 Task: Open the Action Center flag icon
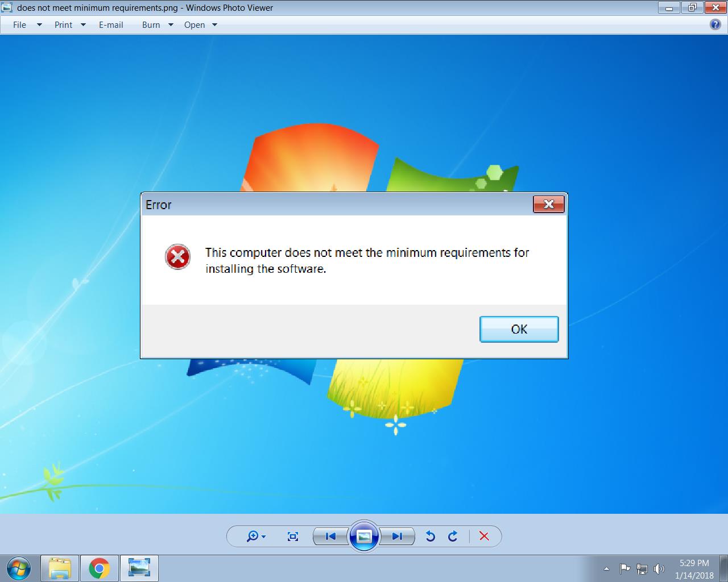[x=624, y=568]
